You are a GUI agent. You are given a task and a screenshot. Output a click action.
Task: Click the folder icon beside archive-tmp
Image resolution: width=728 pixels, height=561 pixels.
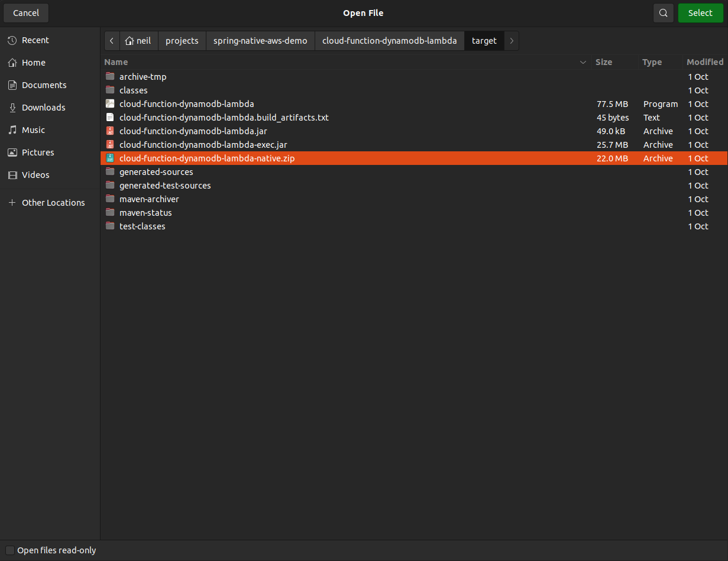[x=110, y=76]
